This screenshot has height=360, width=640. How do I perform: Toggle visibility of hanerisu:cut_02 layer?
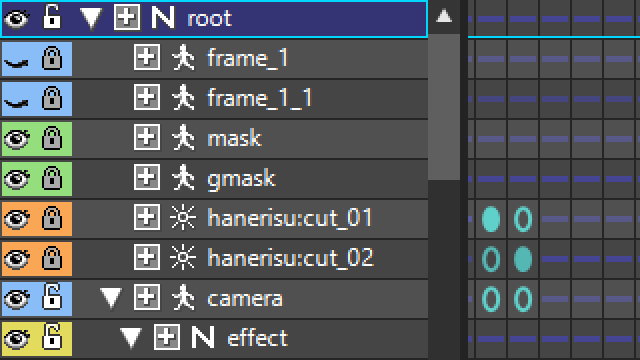[17, 259]
